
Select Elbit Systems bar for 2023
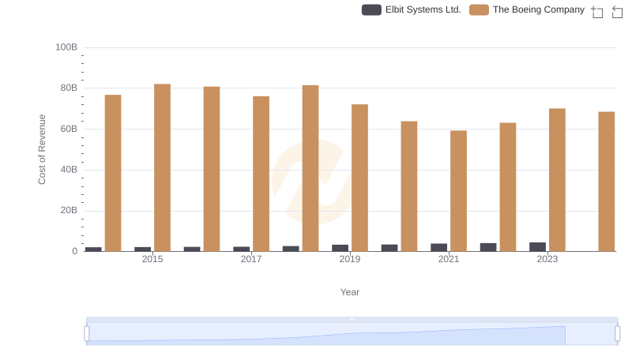[x=538, y=247]
